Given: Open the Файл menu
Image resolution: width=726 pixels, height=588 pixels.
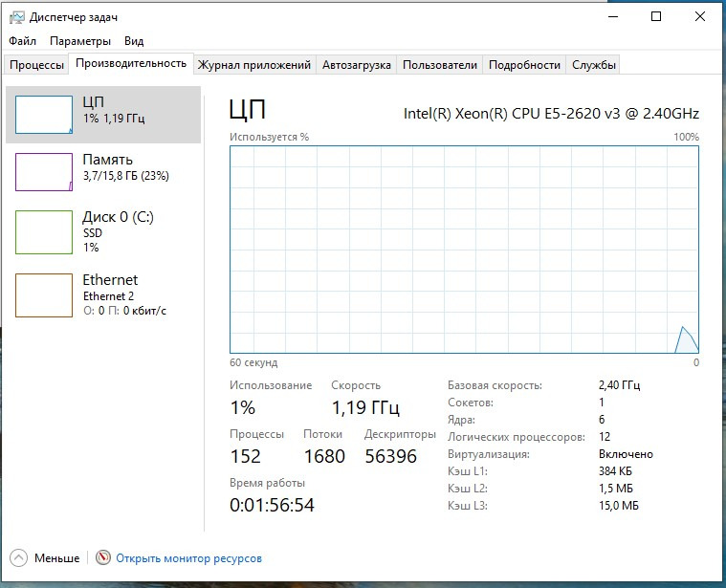Looking at the screenshot, I should [22, 41].
